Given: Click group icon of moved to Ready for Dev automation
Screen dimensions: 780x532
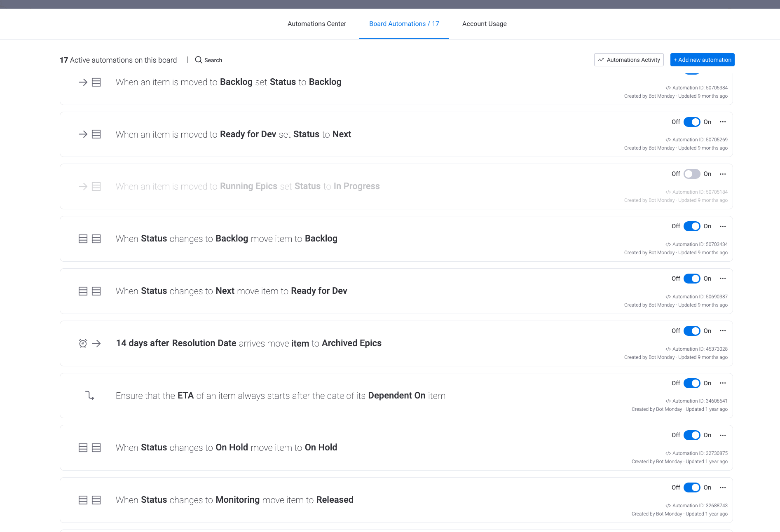Looking at the screenshot, I should click(96, 134).
